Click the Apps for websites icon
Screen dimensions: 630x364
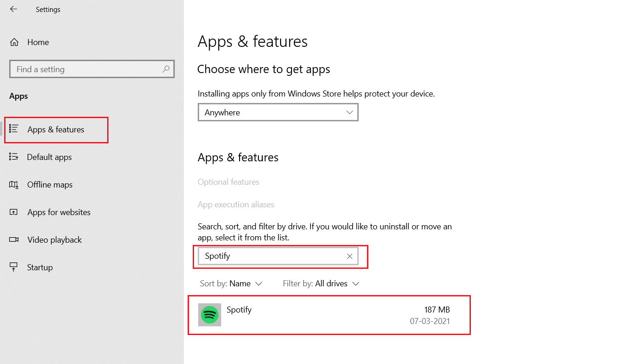[14, 212]
